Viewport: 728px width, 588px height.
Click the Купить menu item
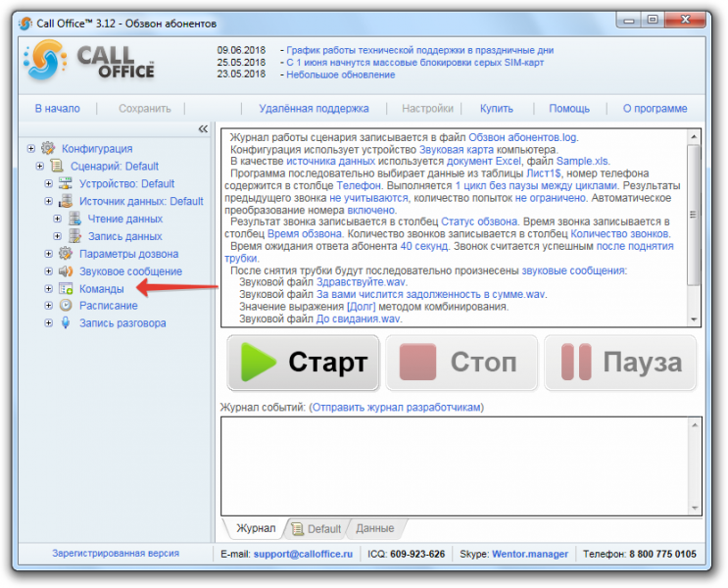(497, 109)
